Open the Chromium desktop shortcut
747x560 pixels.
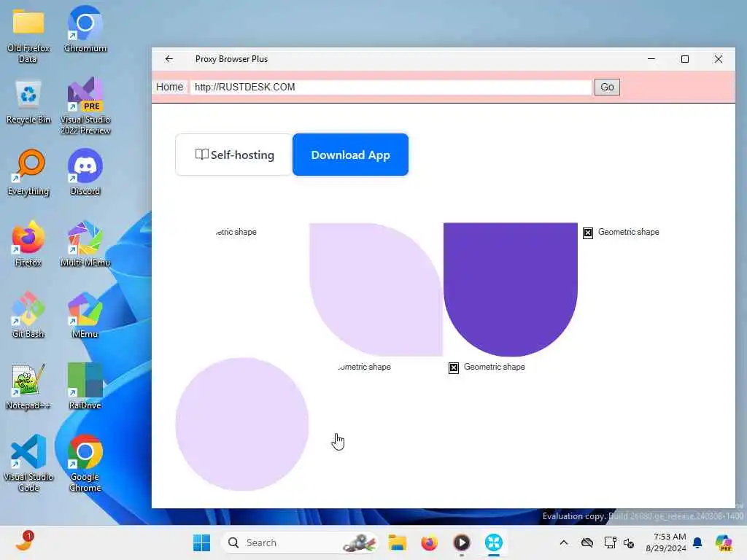pyautogui.click(x=85, y=29)
